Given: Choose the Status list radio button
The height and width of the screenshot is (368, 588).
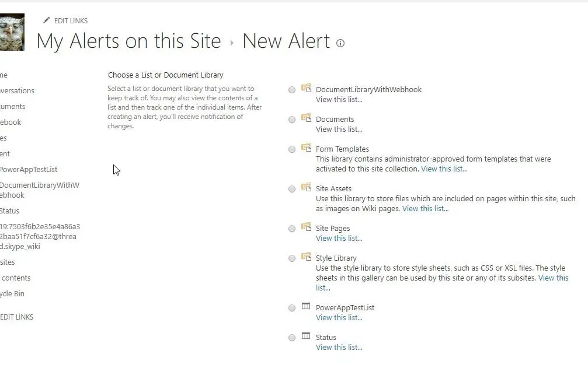Looking at the screenshot, I should coord(292,338).
